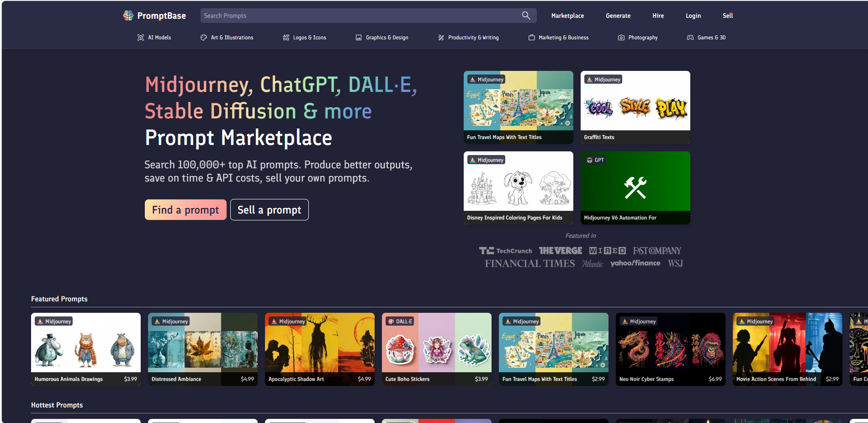The height and width of the screenshot is (423, 868).
Task: Click the AI Models category icon
Action: 141,37
